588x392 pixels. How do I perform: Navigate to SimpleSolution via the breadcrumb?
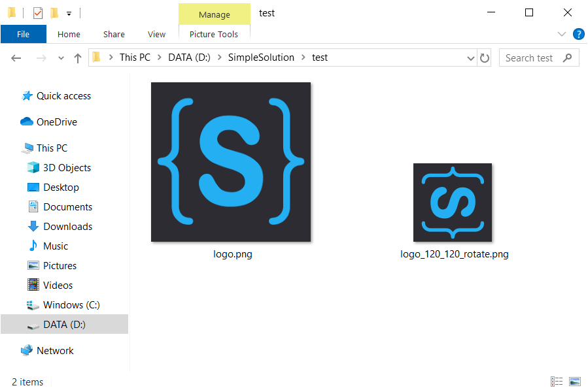[x=261, y=57]
